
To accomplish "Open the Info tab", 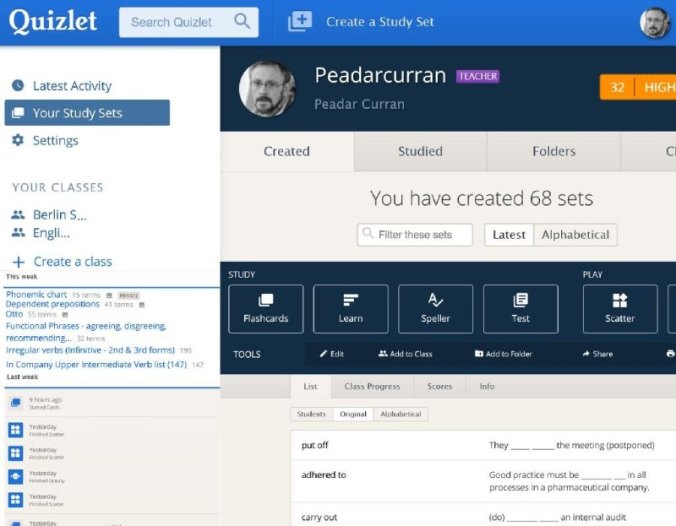I will click(x=487, y=386).
